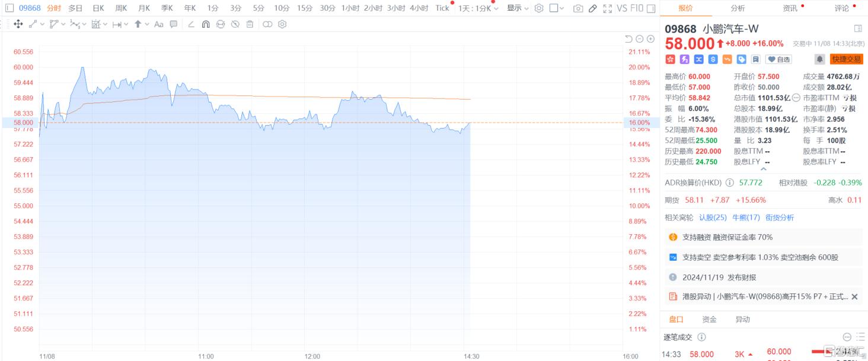The image size is (868, 361).
Task: Toggle the bookmark flag icon beside 自选
Action: coord(756,59)
